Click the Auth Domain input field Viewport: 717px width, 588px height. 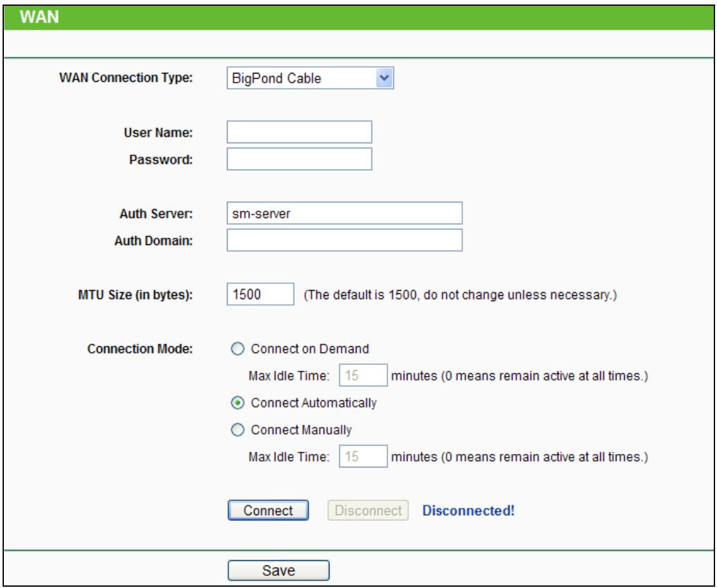(x=344, y=240)
